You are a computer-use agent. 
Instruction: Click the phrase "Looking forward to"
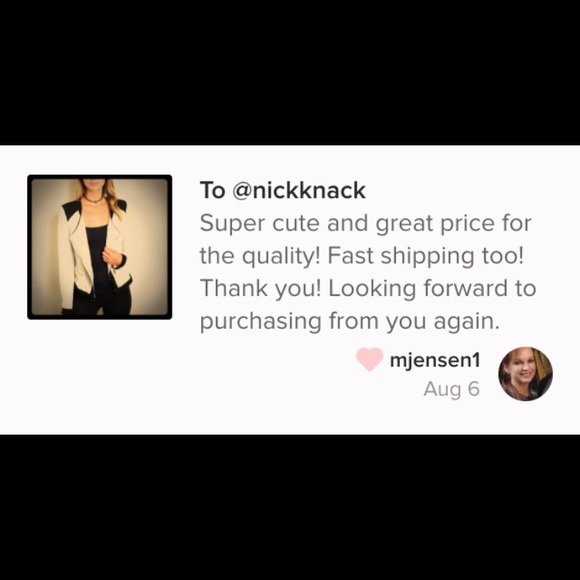coord(432,288)
